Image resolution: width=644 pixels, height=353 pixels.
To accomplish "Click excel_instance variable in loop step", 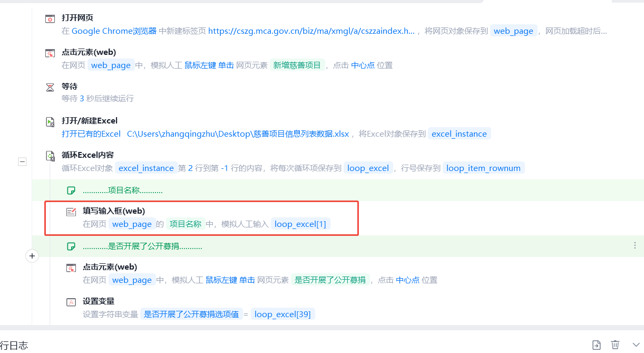I will pyautogui.click(x=146, y=168).
